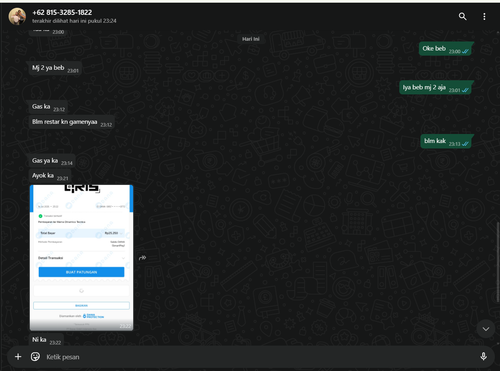Click read ticks on 'Iya beb mj 2 aja'

(465, 90)
